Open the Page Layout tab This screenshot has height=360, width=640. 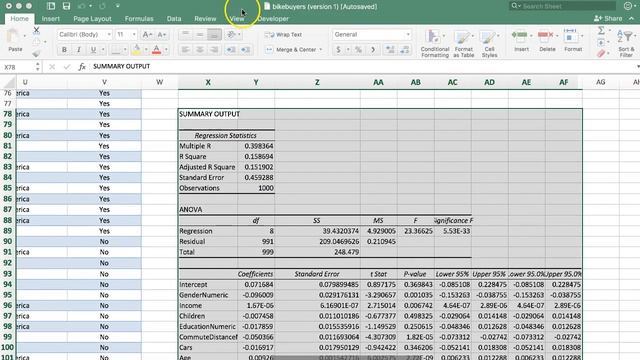click(92, 19)
